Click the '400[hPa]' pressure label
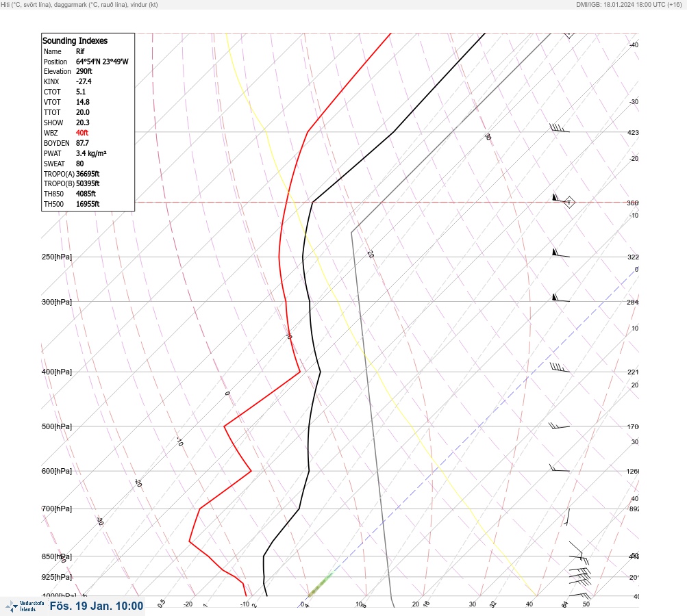Viewport: 687px width, 616px height. [x=57, y=372]
